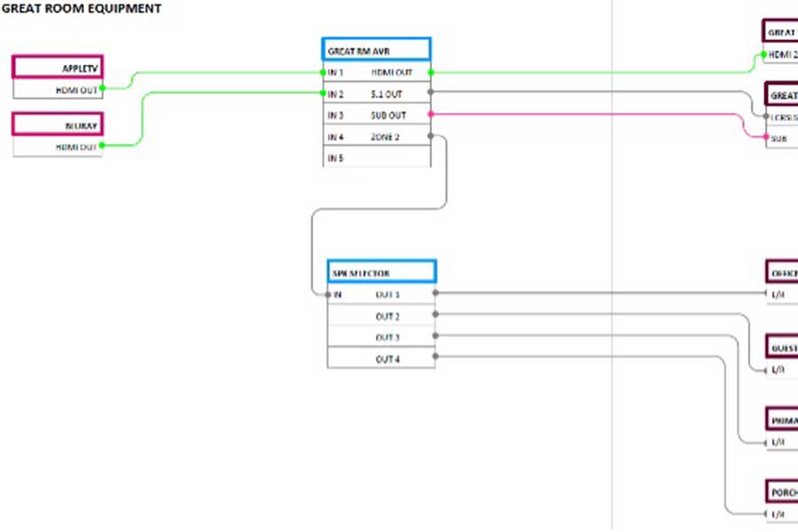This screenshot has height=532, width=798.
Task: Click the IN label on SPK SELECTOR
Action: coord(338,294)
